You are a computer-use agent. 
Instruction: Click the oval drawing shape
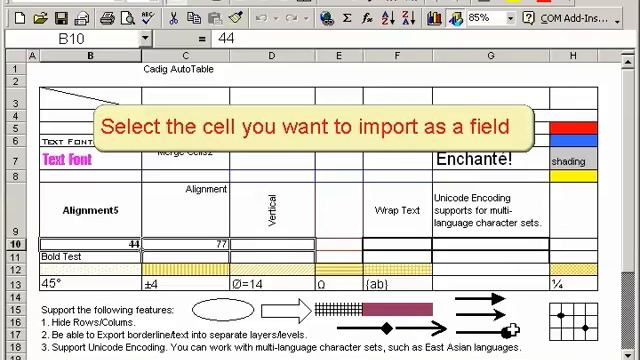click(223, 310)
